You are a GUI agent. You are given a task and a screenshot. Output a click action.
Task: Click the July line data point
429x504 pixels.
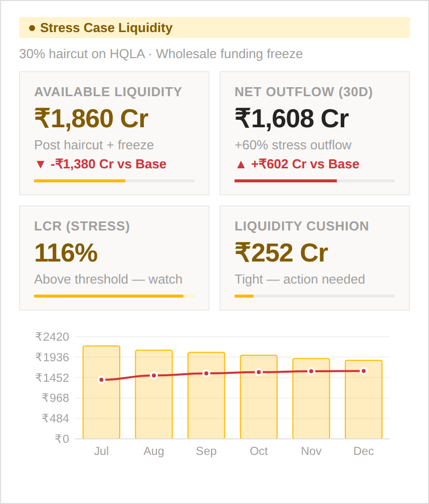[x=102, y=380]
